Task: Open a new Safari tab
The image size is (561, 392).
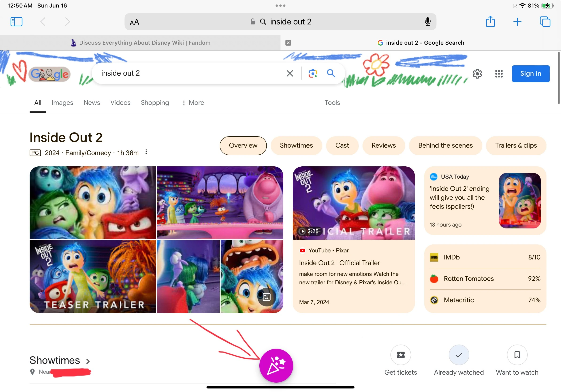Action: pos(517,22)
